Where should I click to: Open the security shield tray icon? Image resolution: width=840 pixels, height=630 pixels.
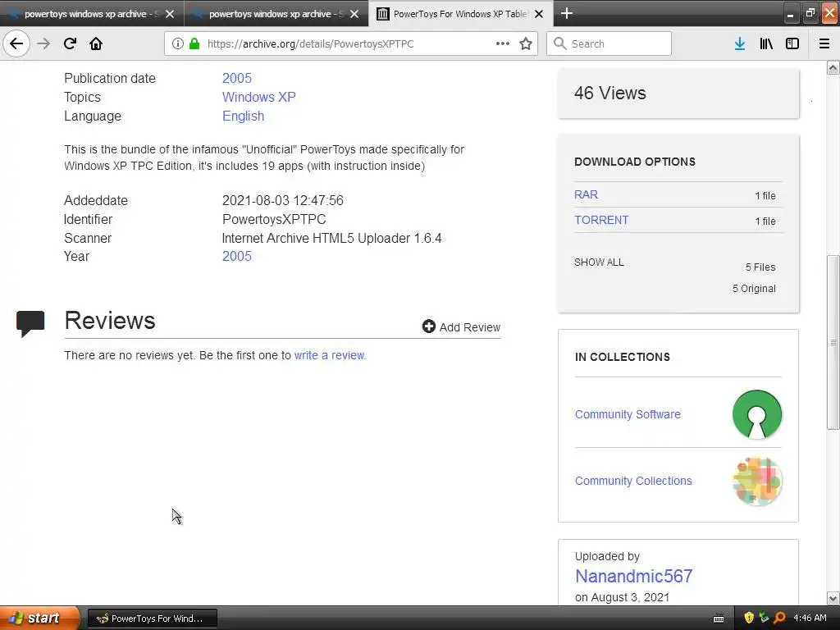(x=749, y=618)
